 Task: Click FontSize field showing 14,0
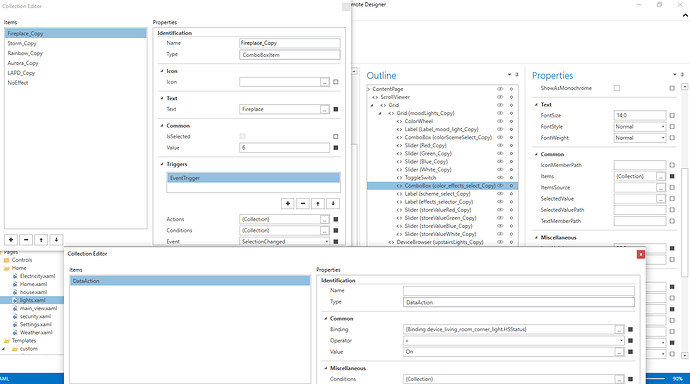[x=640, y=116]
